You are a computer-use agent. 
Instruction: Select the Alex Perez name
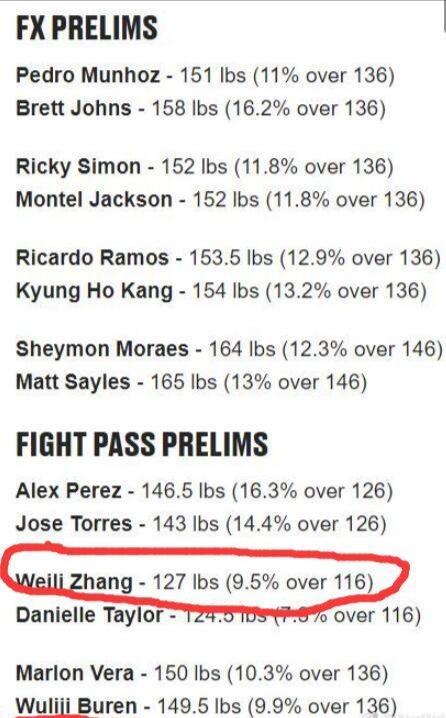pos(69,491)
